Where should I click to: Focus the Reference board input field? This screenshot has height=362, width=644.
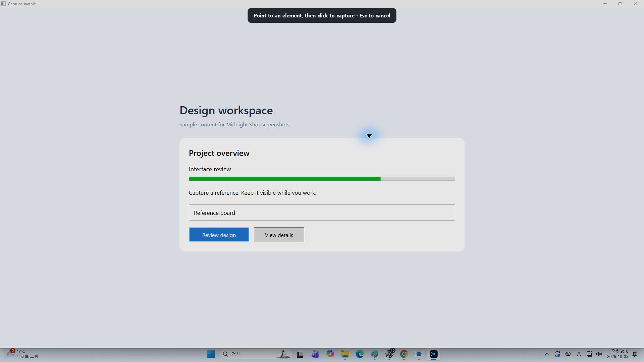tap(322, 213)
